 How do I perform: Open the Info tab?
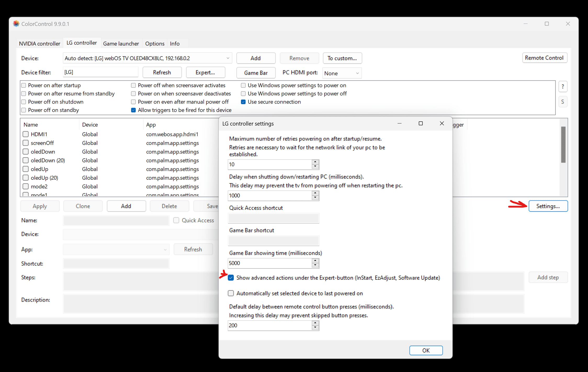[x=175, y=43]
